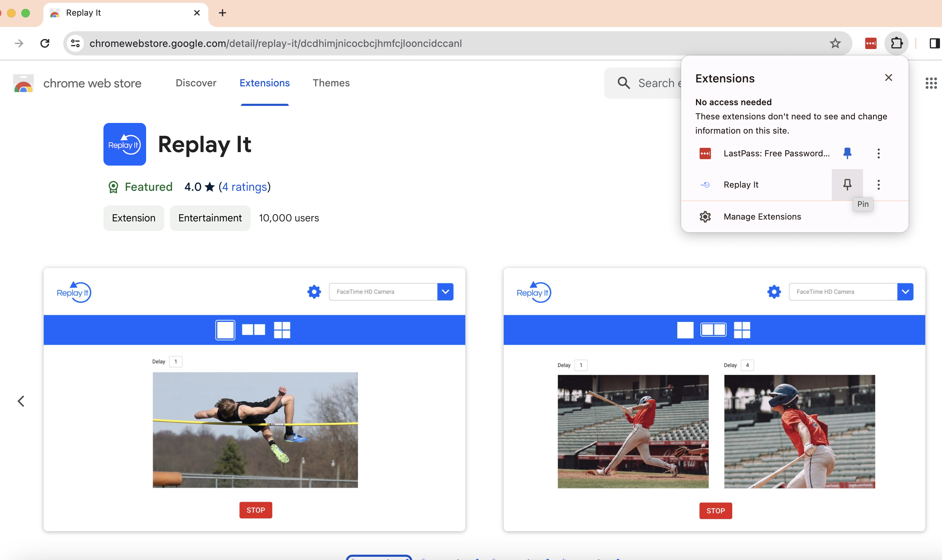The height and width of the screenshot is (560, 942).
Task: Click the Entertainment category chip
Action: coord(210,218)
